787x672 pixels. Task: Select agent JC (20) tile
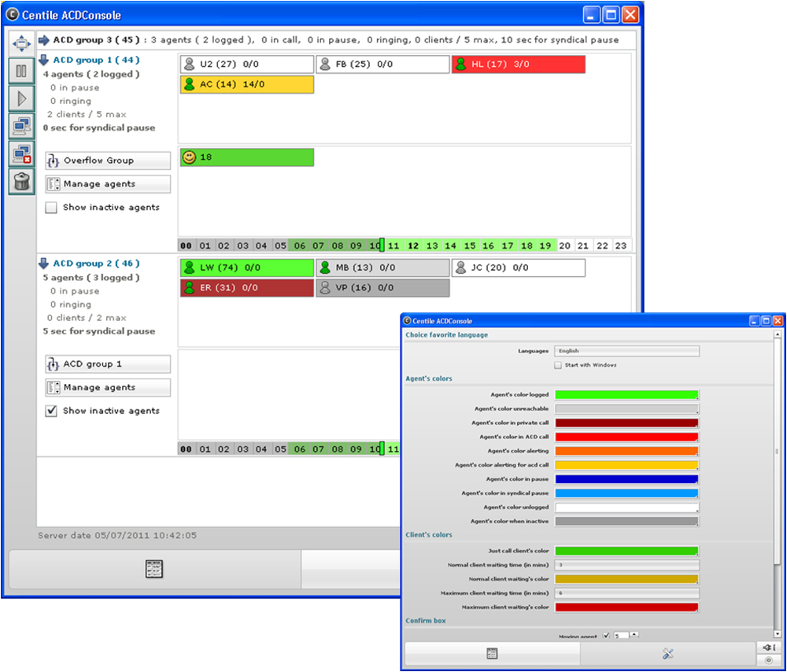(x=519, y=268)
